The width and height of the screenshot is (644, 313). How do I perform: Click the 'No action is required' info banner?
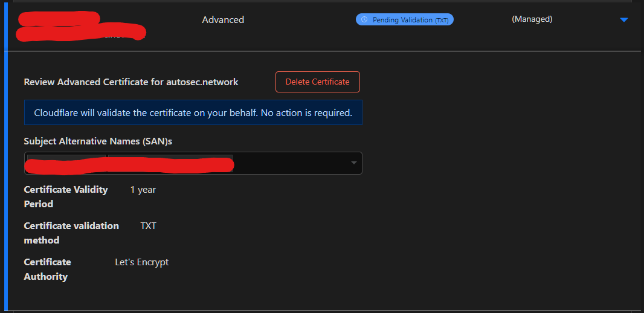(x=193, y=112)
